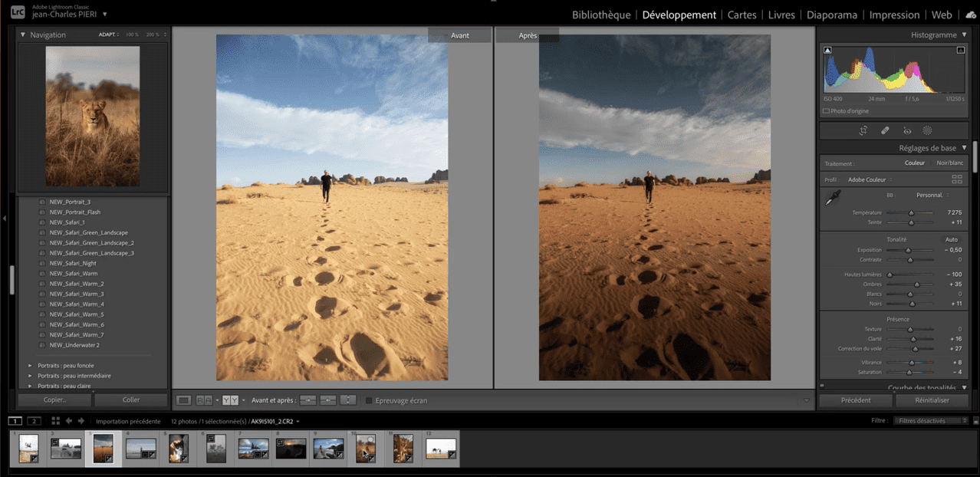Select main window display button 1
Screen dimensions: 980x477
(x=16, y=421)
